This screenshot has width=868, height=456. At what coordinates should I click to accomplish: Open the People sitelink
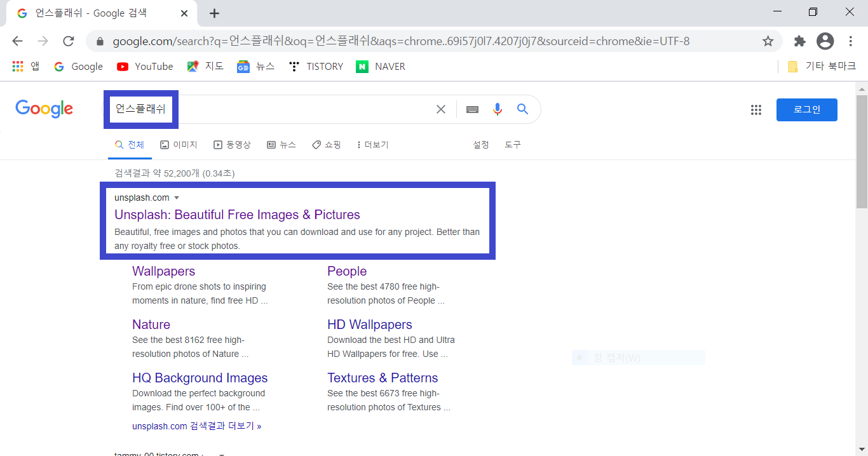click(347, 271)
